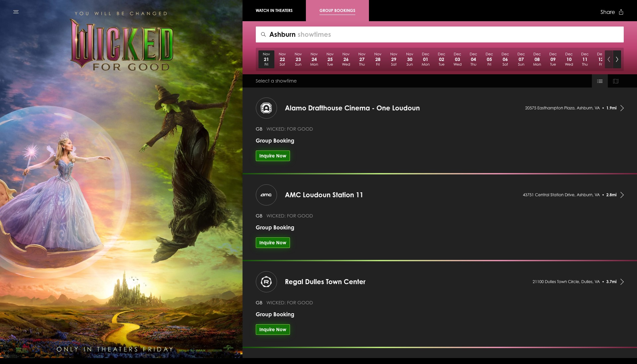Image resolution: width=637 pixels, height=364 pixels.
Task: Click Group Booking label under Alamo Drafthouse
Action: (x=275, y=141)
